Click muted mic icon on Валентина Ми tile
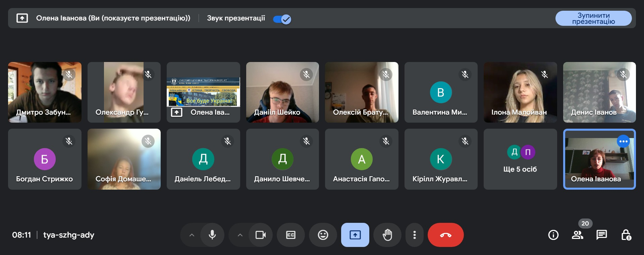The width and height of the screenshot is (644, 255). tap(465, 74)
